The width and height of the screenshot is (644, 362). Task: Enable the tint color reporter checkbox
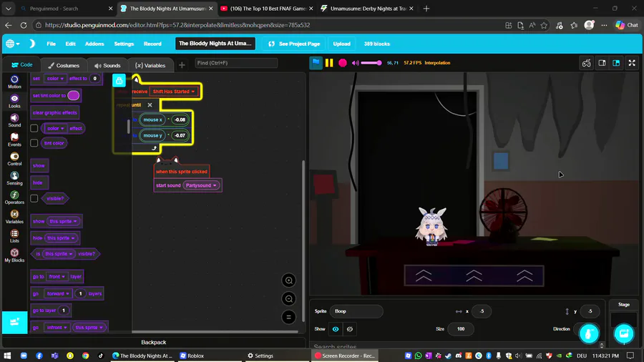click(x=34, y=143)
